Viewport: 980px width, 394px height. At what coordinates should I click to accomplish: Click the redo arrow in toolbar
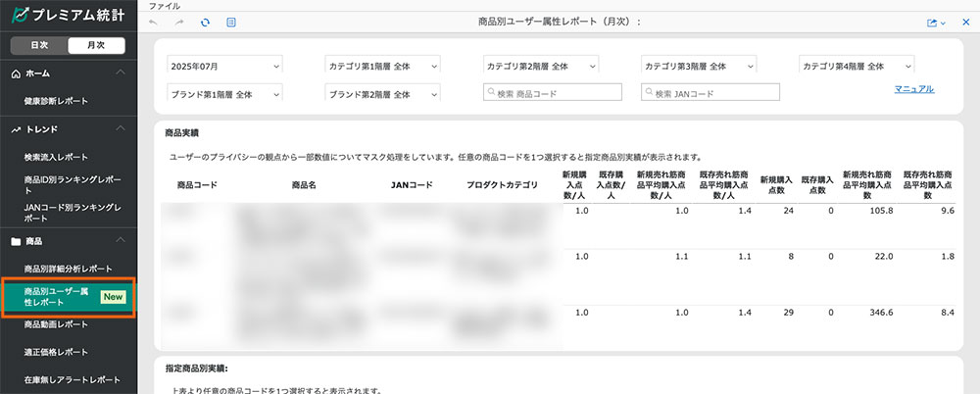tap(179, 23)
